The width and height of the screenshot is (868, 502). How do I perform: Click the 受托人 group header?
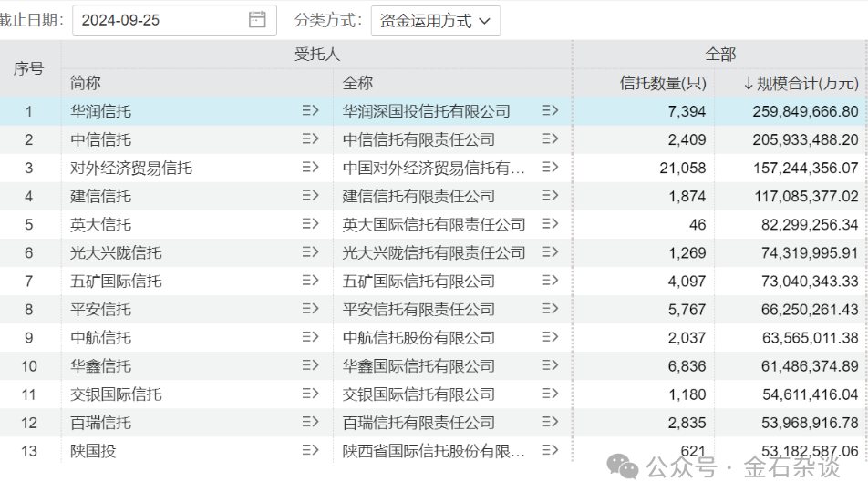(x=316, y=54)
